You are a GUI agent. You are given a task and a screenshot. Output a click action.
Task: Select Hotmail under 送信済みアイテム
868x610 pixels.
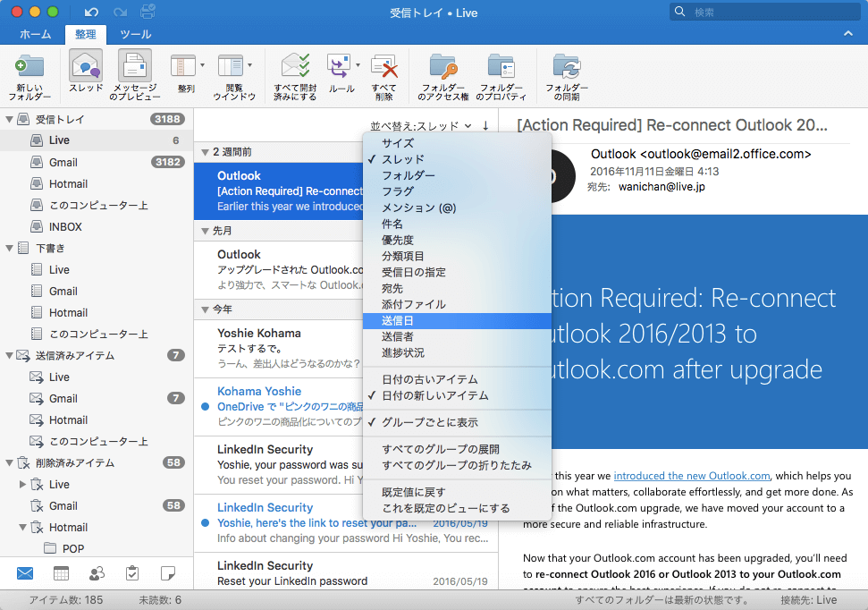pos(97,420)
